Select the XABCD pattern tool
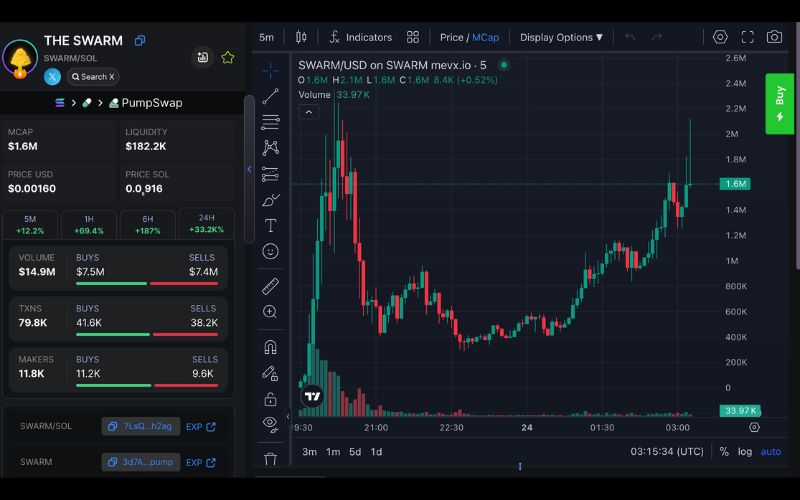Screen dimensions: 800x500 270,147
